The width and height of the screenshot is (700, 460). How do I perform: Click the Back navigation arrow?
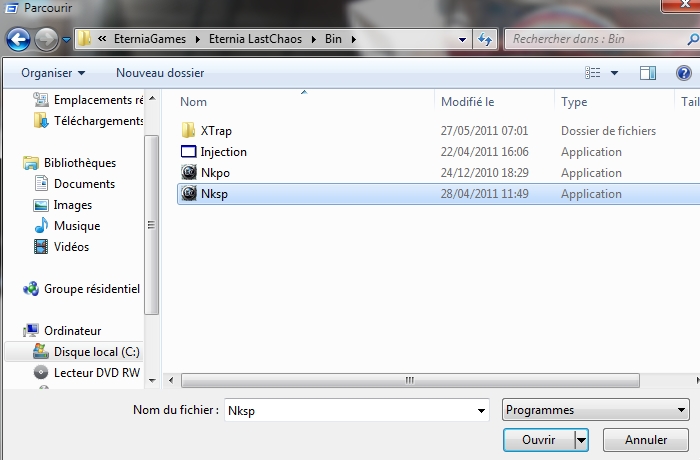[18, 39]
